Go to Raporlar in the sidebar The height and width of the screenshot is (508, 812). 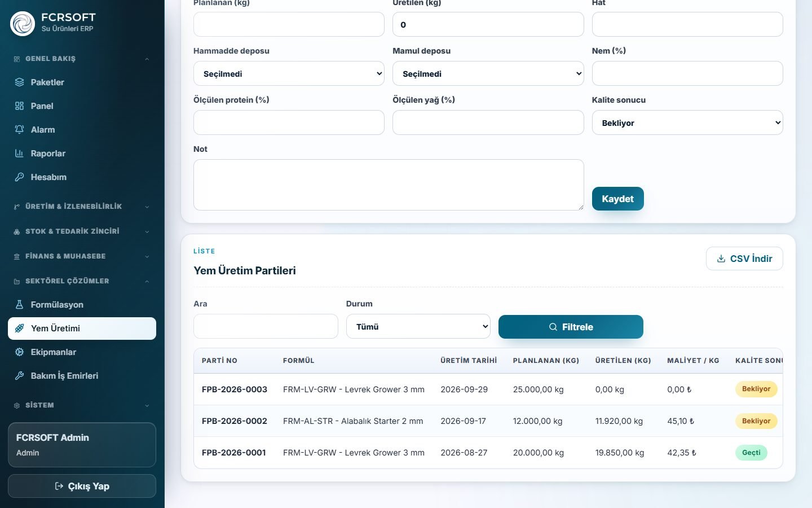82,154
